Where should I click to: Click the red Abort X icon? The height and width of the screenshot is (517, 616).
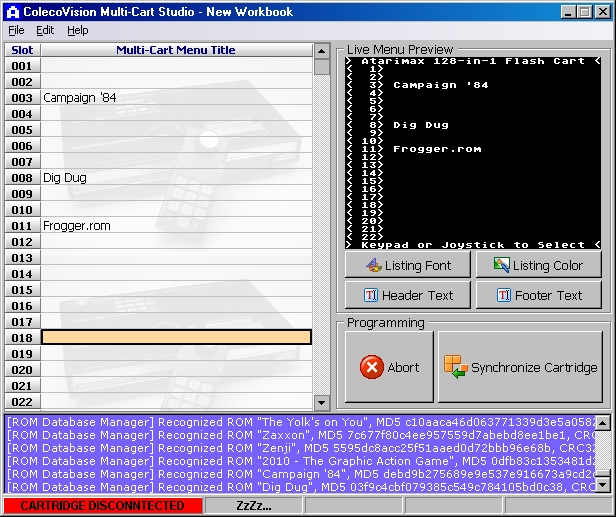tap(371, 367)
